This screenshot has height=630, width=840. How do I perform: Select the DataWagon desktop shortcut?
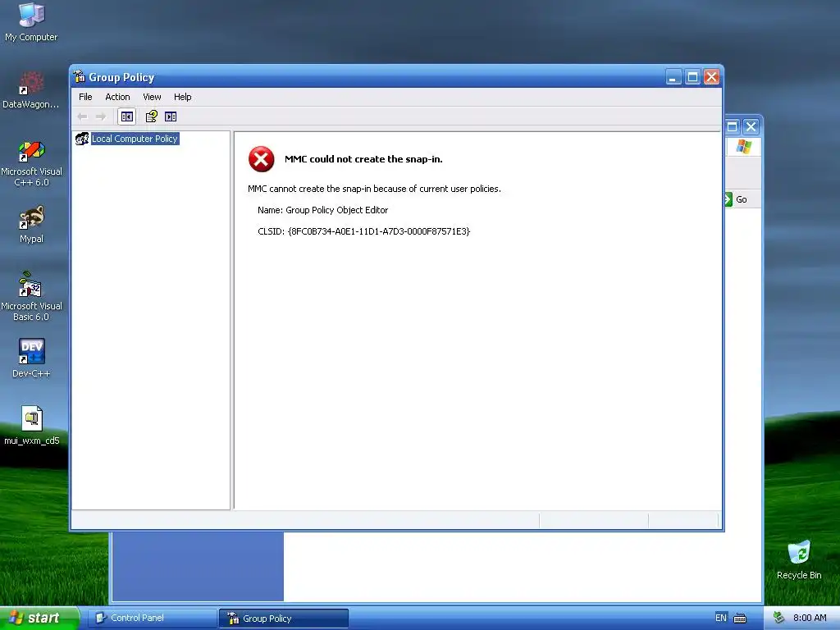30,90
